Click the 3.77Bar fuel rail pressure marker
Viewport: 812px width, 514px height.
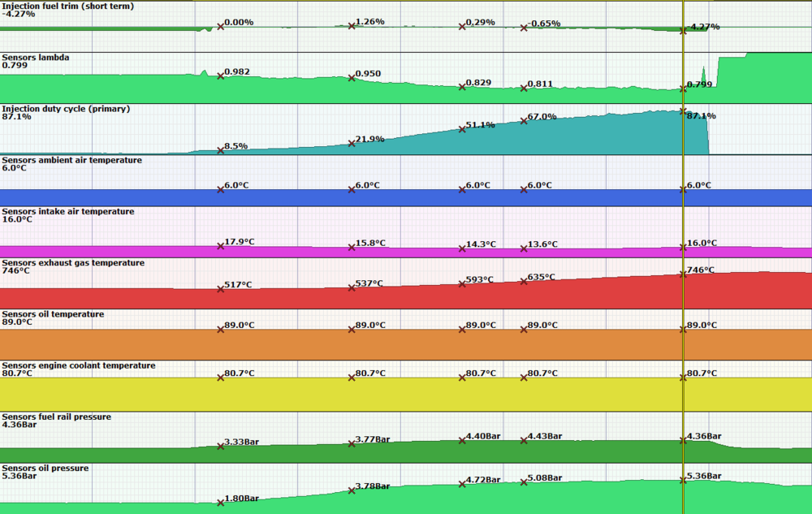352,443
